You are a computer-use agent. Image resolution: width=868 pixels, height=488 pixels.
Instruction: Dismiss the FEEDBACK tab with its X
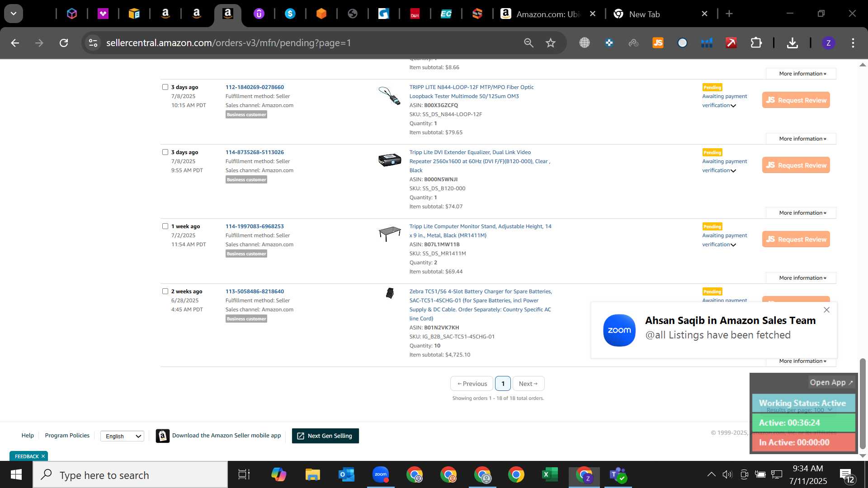click(x=43, y=456)
